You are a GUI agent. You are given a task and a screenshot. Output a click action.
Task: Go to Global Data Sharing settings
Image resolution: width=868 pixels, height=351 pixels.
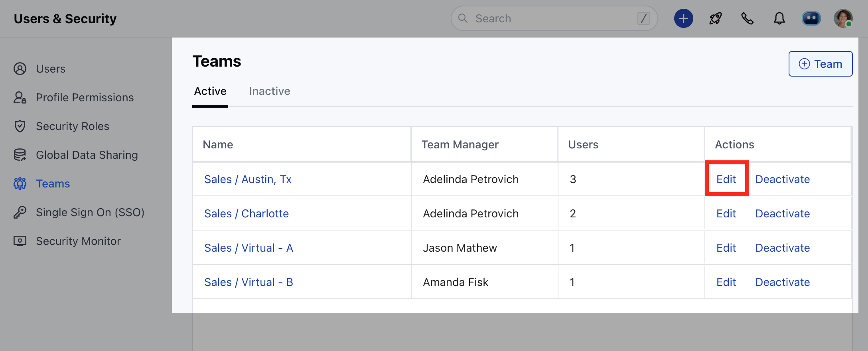[87, 155]
